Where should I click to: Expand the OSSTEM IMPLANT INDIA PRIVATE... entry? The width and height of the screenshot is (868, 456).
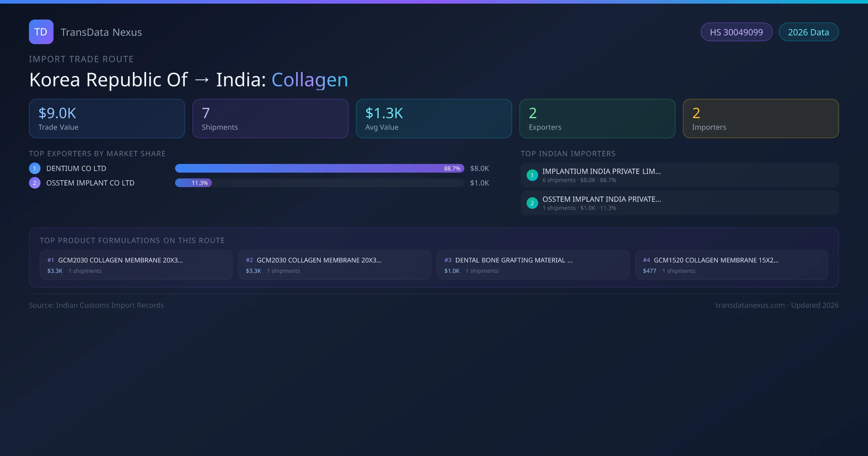coord(601,199)
